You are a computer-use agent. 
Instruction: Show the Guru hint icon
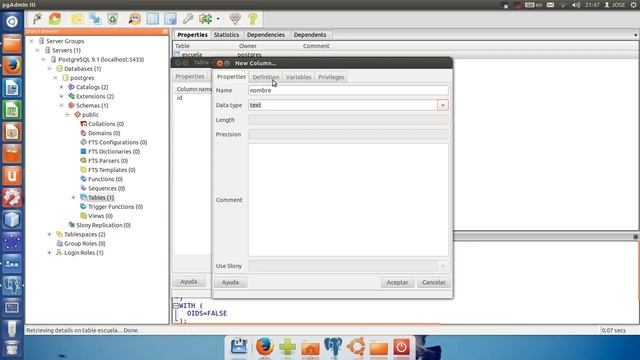[x=235, y=18]
